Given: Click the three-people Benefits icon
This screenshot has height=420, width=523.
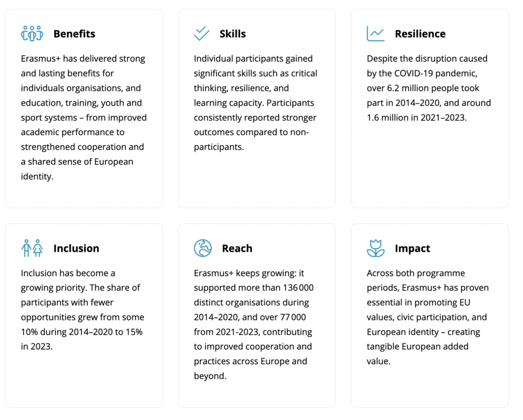Looking at the screenshot, I should [x=32, y=34].
